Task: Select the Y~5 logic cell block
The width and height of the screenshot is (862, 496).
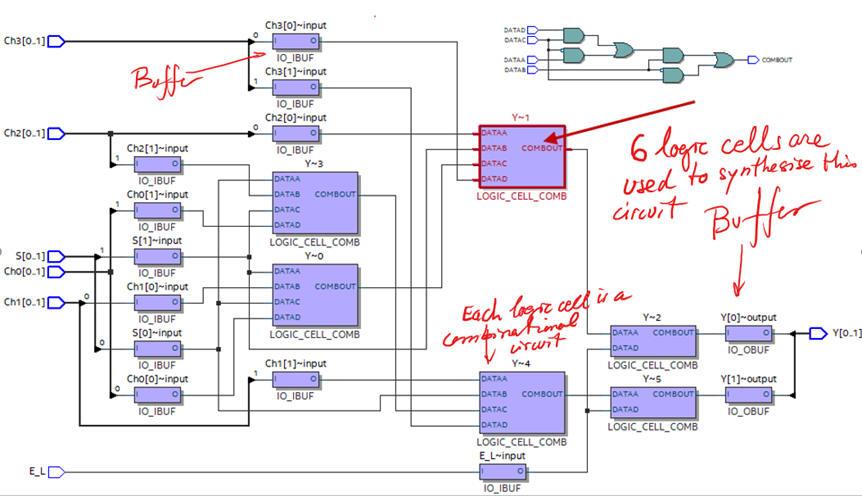Action: pos(653,403)
